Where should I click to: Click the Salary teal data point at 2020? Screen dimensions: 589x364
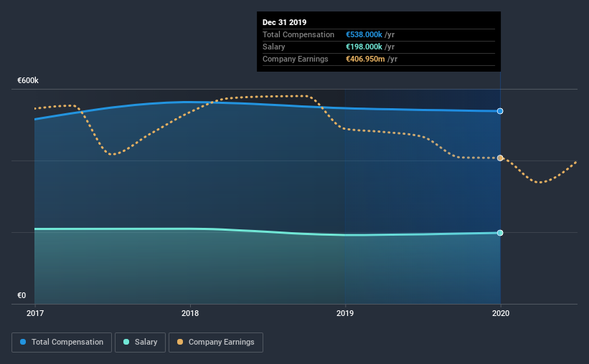tap(500, 233)
